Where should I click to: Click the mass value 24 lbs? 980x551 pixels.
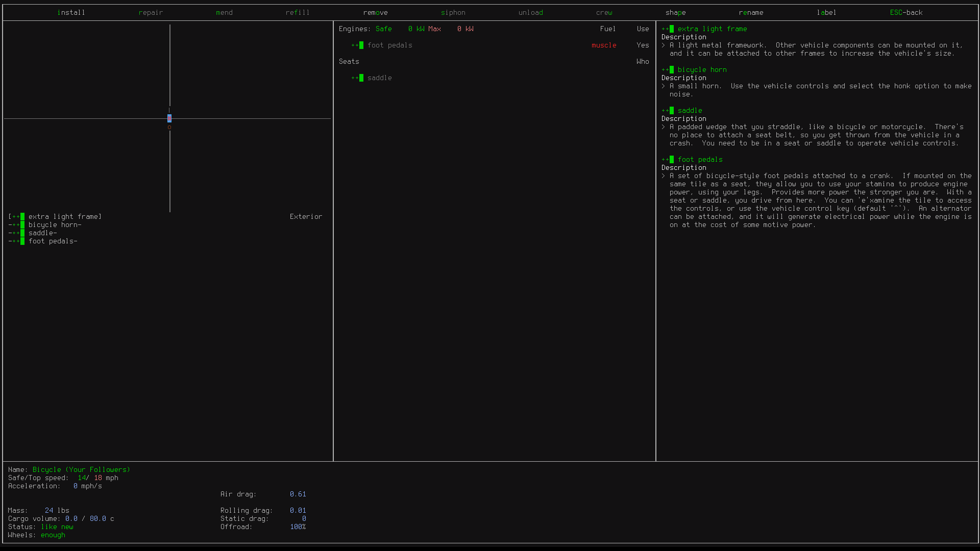(57, 511)
